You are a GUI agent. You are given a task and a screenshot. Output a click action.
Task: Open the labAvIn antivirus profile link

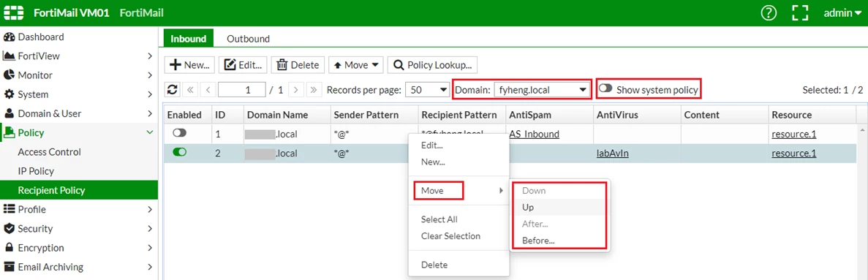(612, 154)
